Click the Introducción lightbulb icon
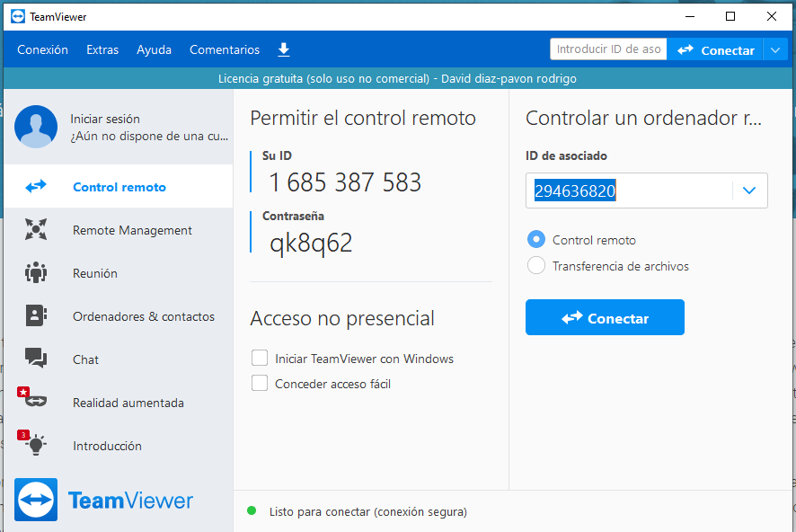Image resolution: width=796 pixels, height=532 pixels. (36, 445)
